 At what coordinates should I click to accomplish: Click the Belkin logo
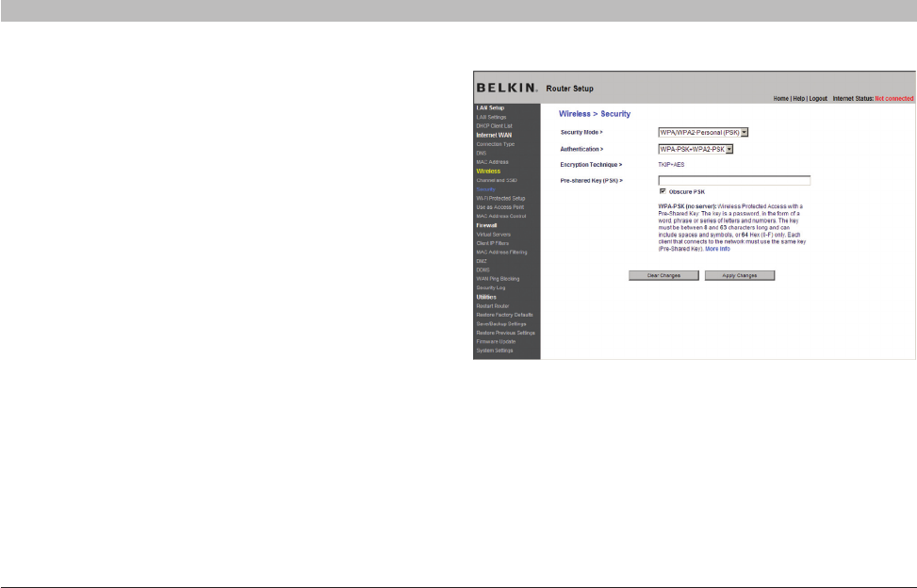[x=506, y=88]
